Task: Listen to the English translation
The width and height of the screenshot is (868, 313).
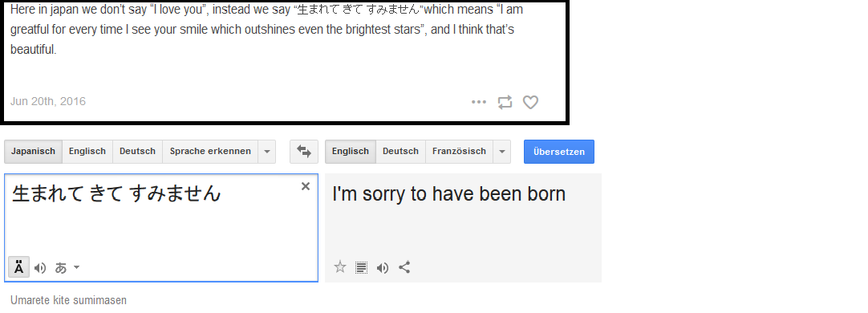Action: 383,268
